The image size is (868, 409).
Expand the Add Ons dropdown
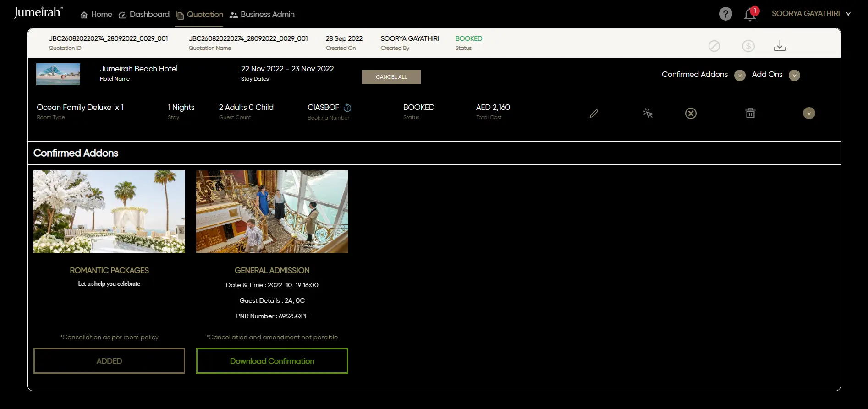coord(794,75)
